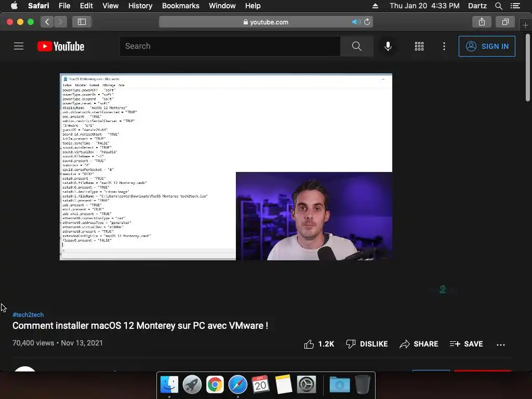
Task: Open the View menu
Action: coord(111,6)
